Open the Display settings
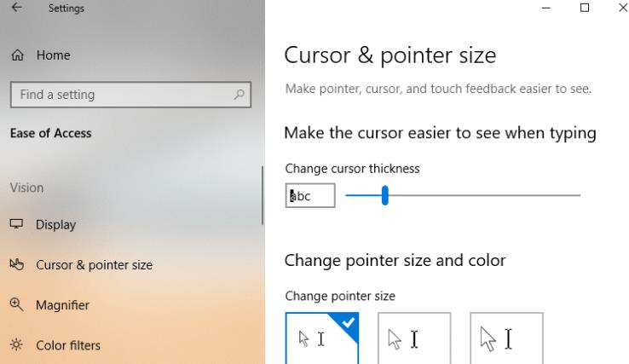 click(x=55, y=225)
